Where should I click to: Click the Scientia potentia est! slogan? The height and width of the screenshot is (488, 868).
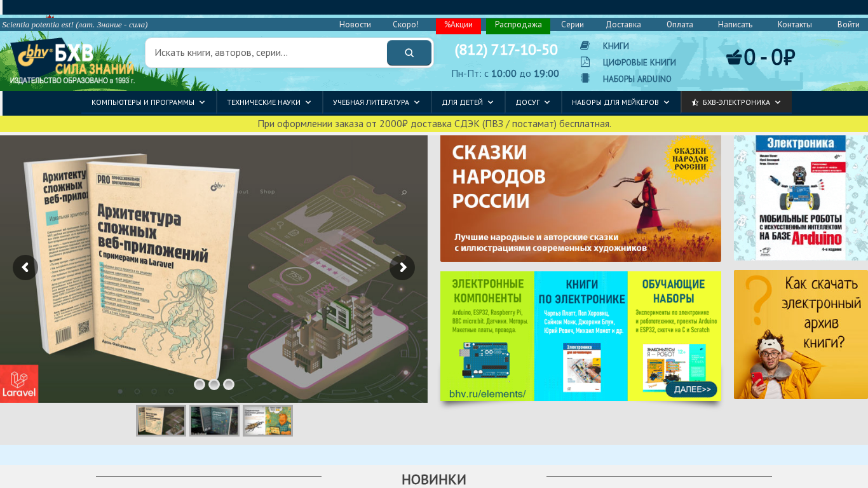coord(75,25)
